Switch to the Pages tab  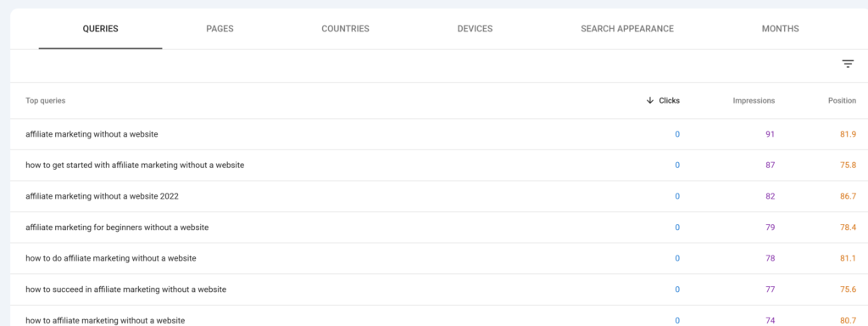220,29
